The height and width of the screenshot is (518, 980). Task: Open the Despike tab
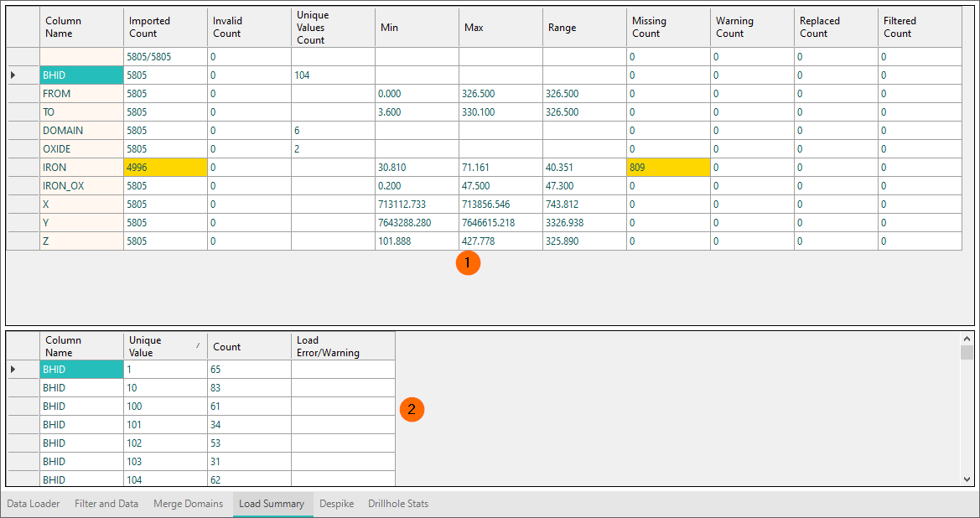[336, 504]
